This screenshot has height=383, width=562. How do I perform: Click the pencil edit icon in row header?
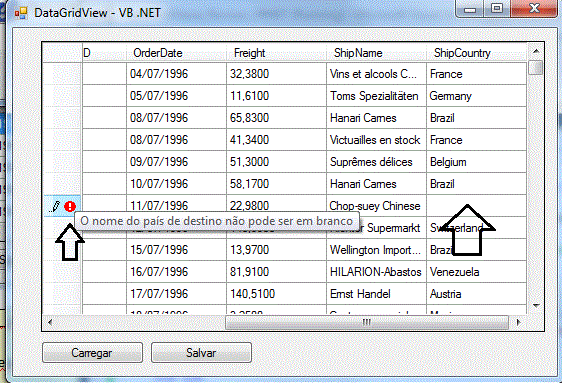[x=55, y=206]
